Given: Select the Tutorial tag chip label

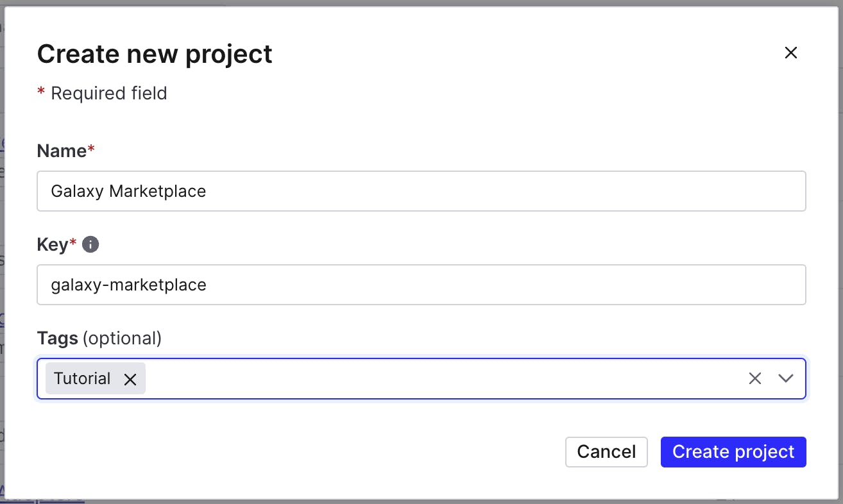Looking at the screenshot, I should tap(82, 379).
